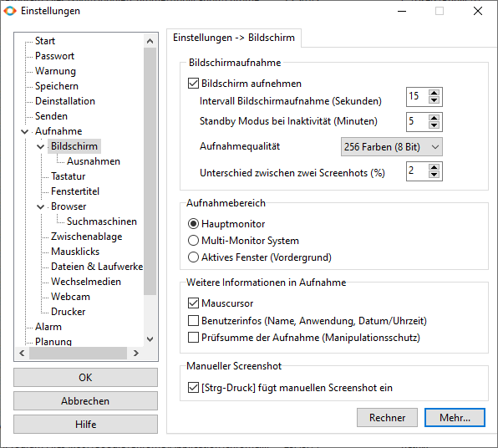Open Passwort settings
This screenshot has width=498, height=448.
pos(54,56)
